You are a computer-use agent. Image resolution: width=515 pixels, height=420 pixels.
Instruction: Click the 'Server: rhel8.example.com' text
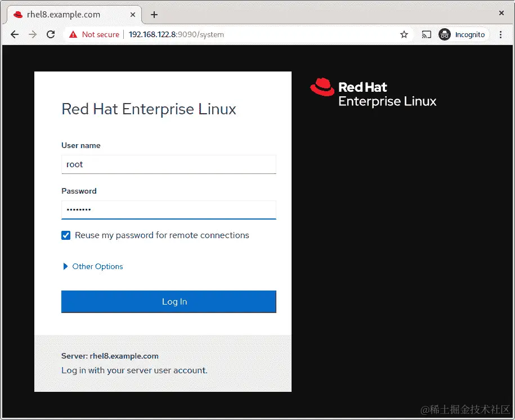(110, 356)
